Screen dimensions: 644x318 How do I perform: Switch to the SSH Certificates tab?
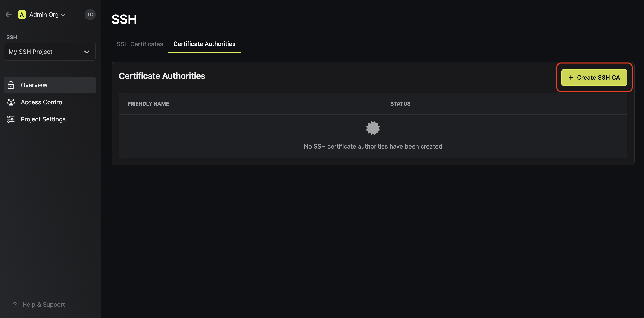[140, 44]
